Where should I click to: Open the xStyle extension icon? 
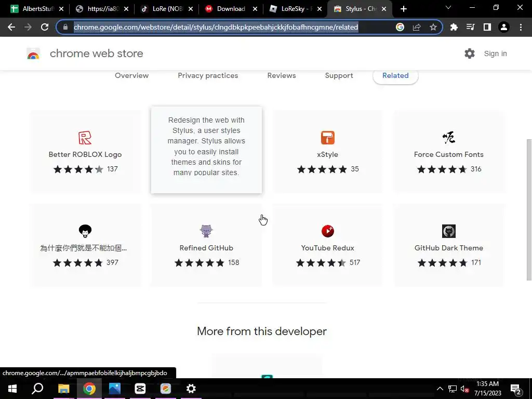328,138
